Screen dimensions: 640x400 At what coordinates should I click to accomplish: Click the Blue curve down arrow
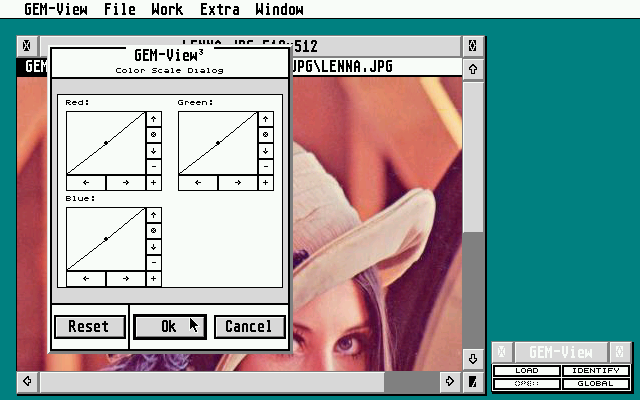153,247
